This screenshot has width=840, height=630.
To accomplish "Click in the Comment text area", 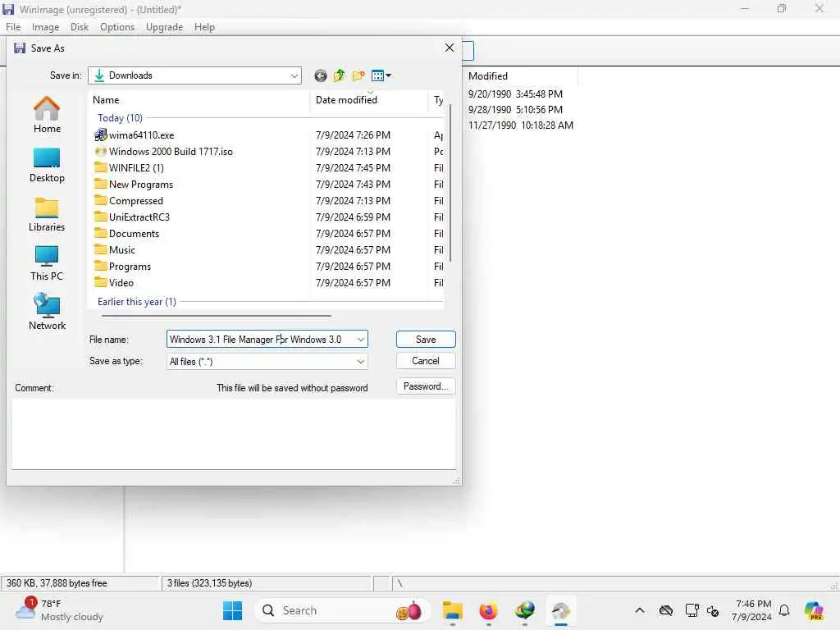I will coord(234,434).
